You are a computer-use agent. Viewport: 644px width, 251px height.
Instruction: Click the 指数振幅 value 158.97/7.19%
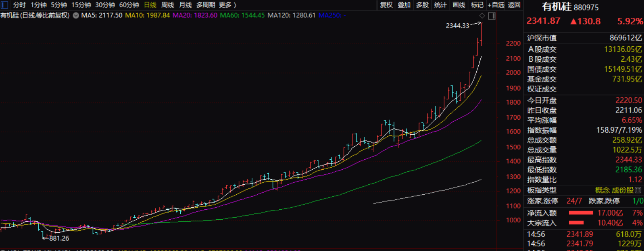(x=619, y=131)
